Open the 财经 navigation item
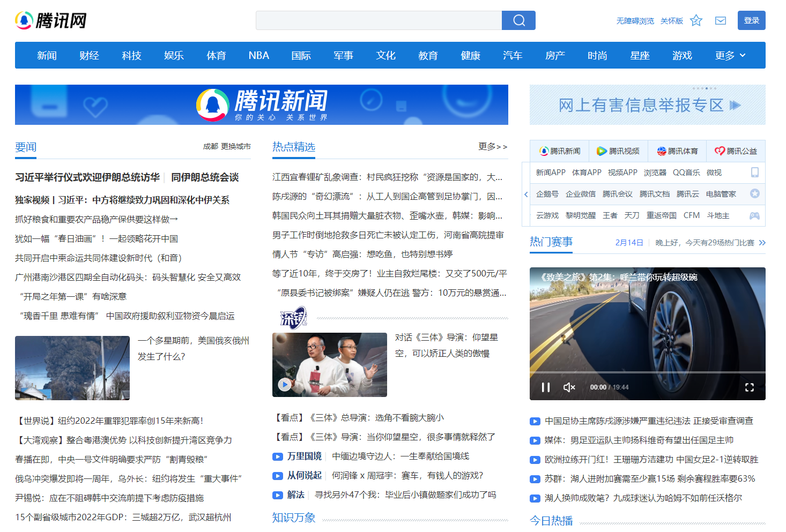 (x=89, y=55)
